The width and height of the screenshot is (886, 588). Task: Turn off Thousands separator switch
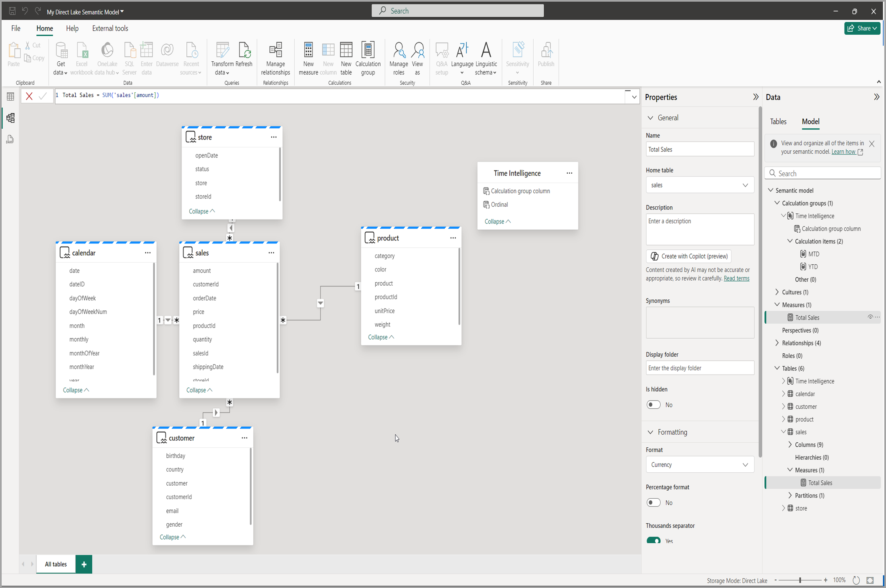[654, 540]
